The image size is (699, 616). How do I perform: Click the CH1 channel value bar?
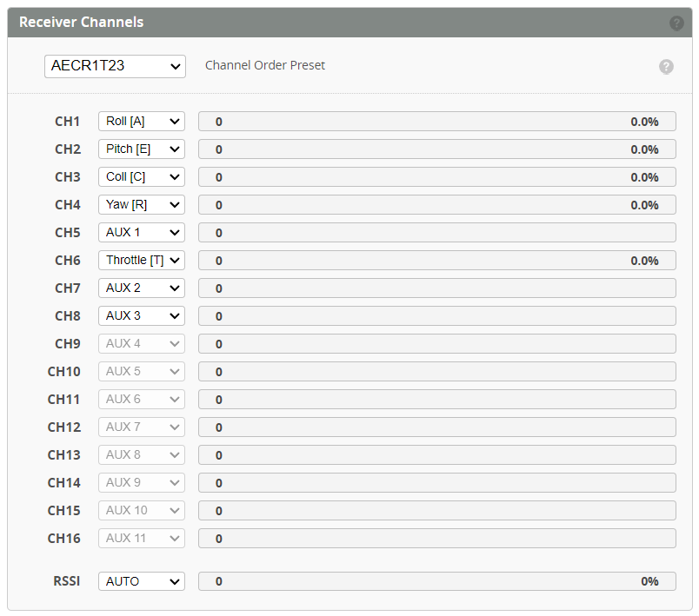(437, 121)
